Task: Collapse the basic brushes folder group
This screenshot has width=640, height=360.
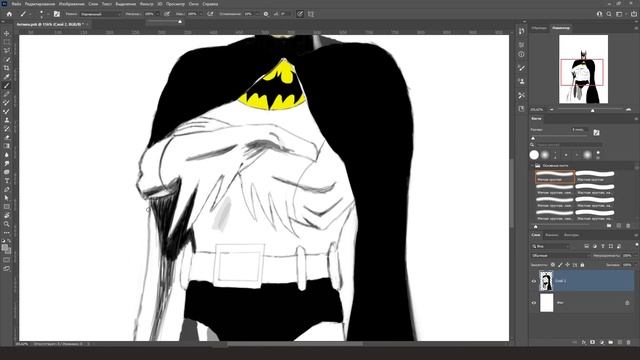Action: (533, 166)
